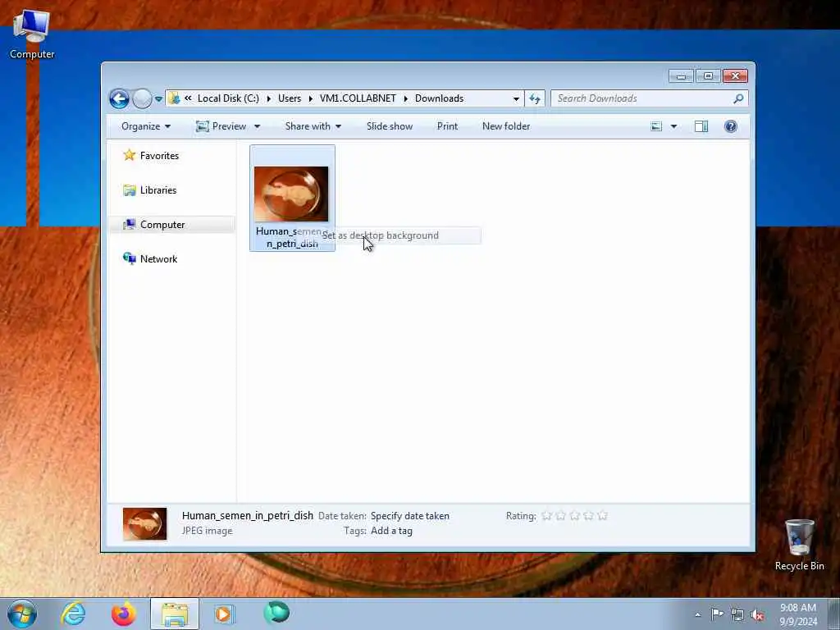Screen dimensions: 840x630
Task: Click Specify date taken field
Action: [410, 516]
